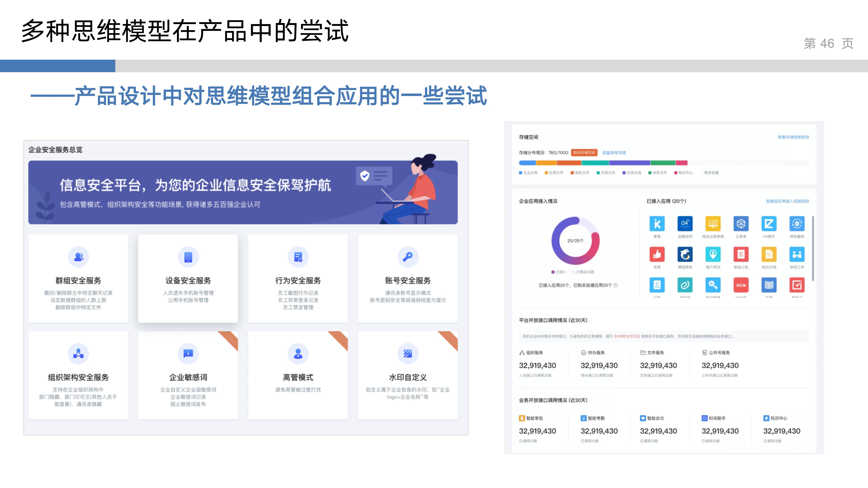Screen dimensions: 868x488
Task: Open the 查看轻应用接入控制规则 link
Action: (787, 201)
